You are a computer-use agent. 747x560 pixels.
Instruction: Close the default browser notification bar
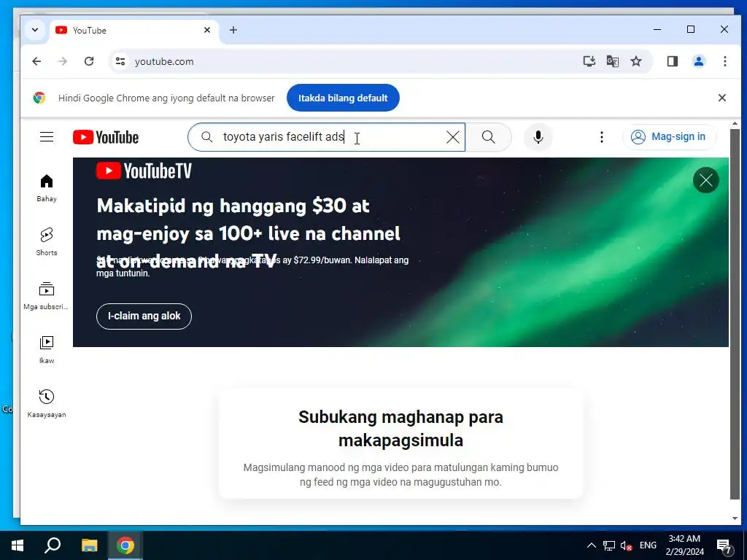(721, 98)
